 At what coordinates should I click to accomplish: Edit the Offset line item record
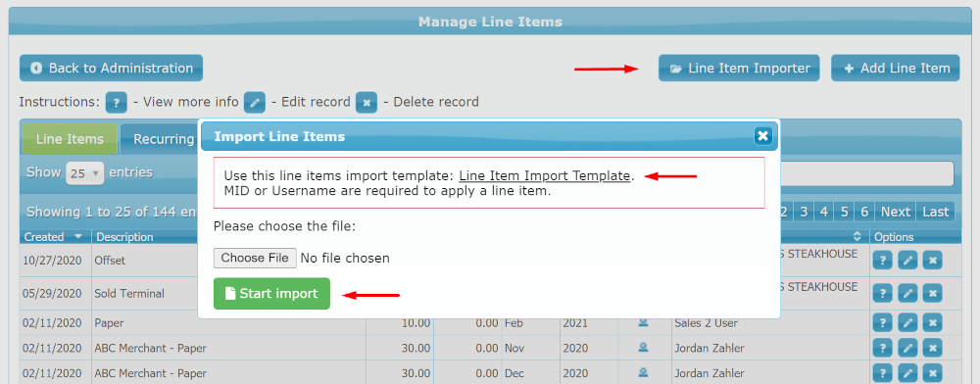[x=906, y=261]
